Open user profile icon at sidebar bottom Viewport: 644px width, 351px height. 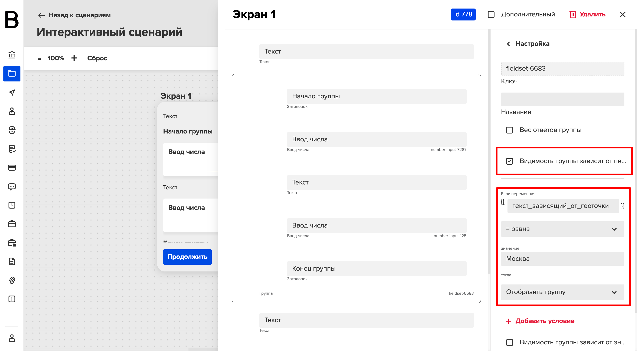pyautogui.click(x=12, y=338)
